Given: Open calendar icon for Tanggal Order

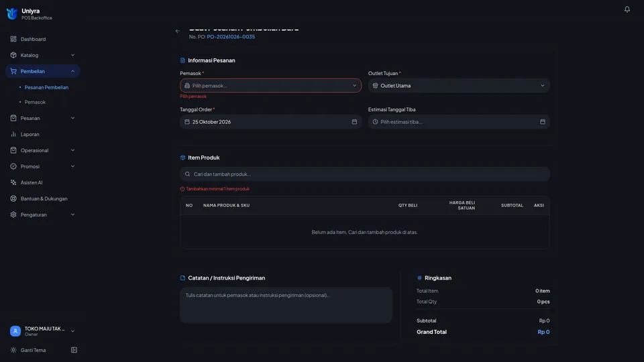Looking at the screenshot, I should click(354, 122).
